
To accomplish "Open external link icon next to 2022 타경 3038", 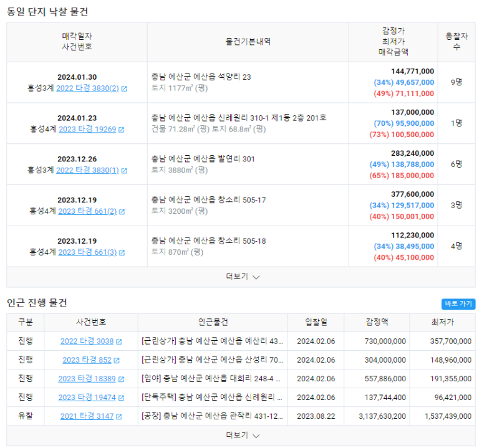I will click(x=119, y=341).
